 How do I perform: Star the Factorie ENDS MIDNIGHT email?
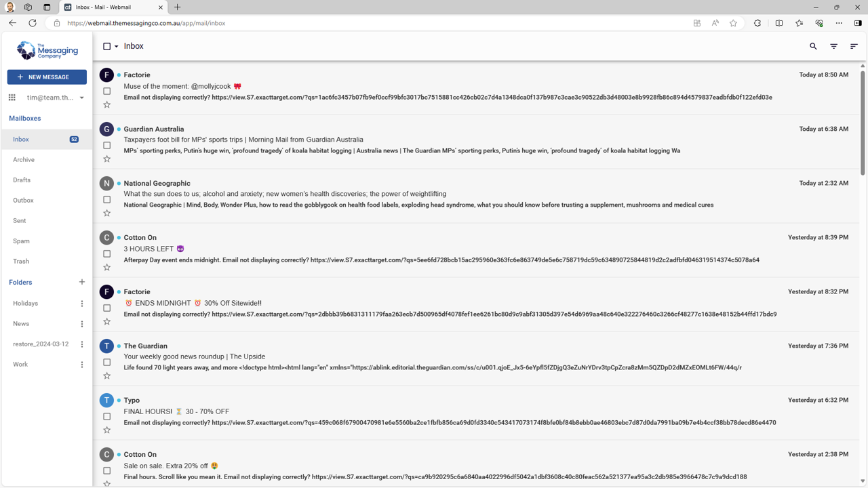106,322
